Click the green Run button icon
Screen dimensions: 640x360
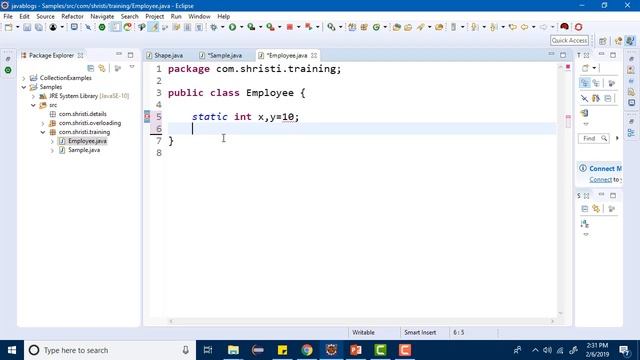click(232, 27)
